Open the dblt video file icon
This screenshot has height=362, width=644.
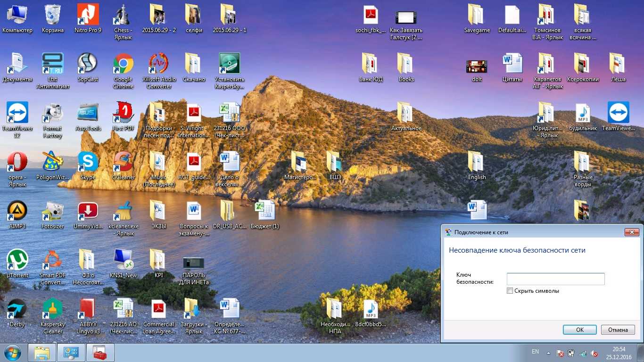pyautogui.click(x=477, y=71)
